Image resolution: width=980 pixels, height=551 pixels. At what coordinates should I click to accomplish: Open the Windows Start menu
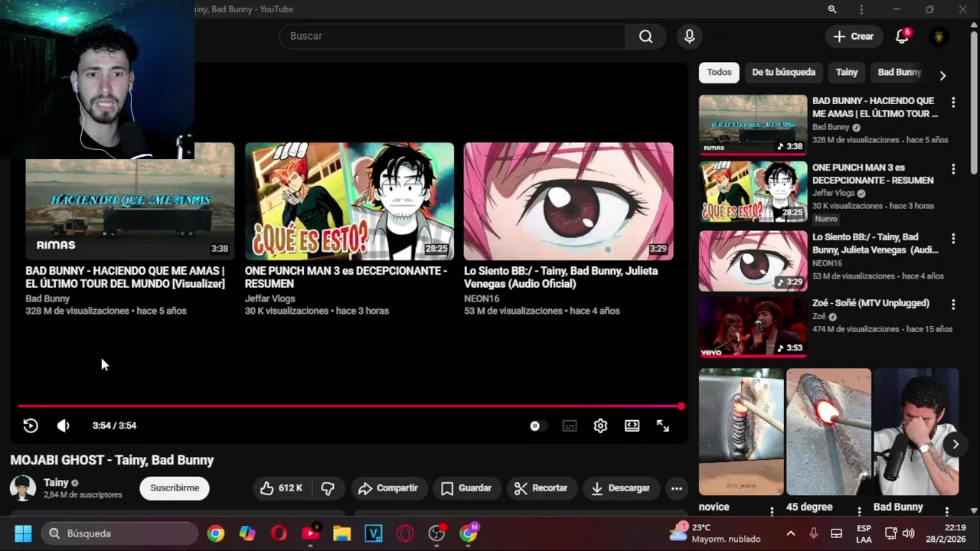coord(23,533)
